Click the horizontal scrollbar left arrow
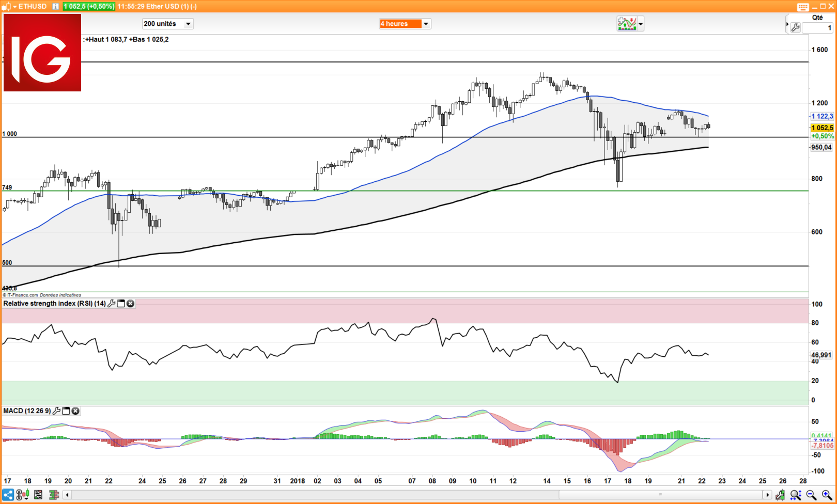 pyautogui.click(x=67, y=495)
